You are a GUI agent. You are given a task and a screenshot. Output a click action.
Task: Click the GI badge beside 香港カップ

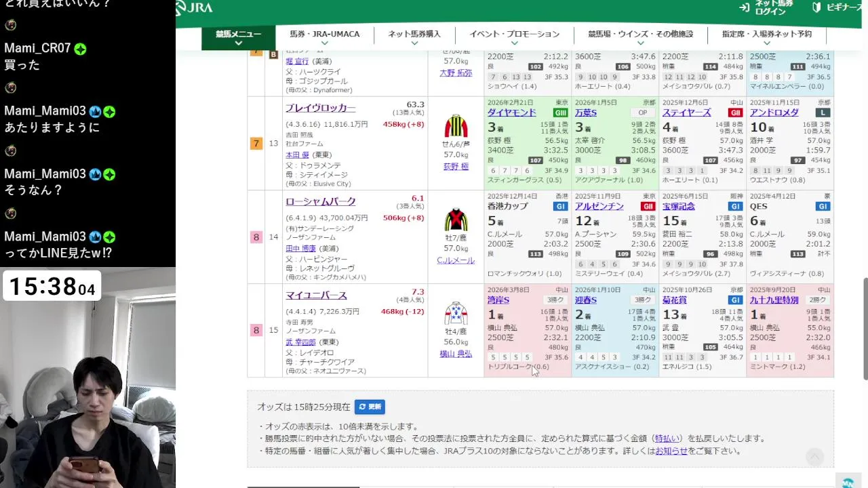coord(561,206)
